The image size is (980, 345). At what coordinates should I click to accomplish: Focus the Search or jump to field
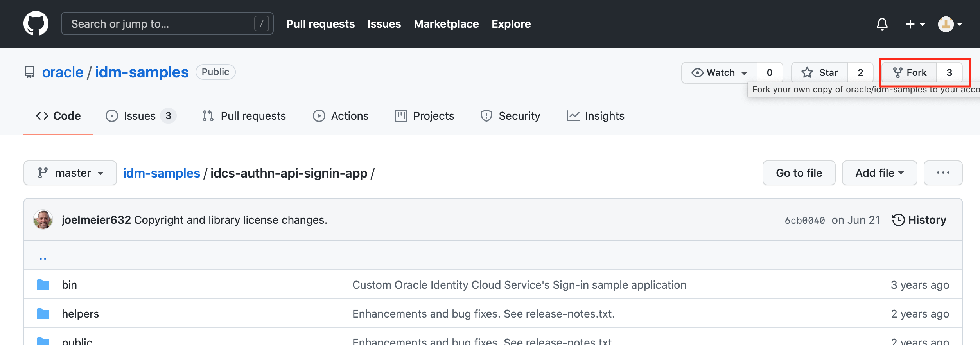click(160, 24)
